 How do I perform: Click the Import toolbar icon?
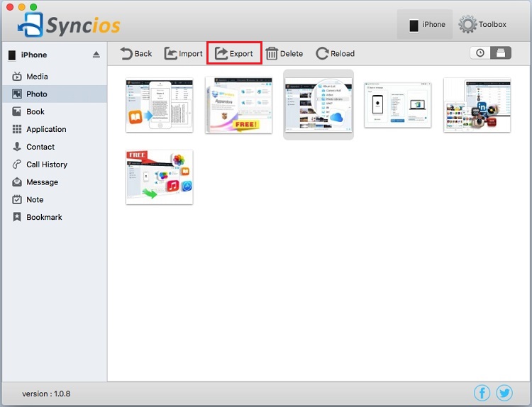[171, 54]
